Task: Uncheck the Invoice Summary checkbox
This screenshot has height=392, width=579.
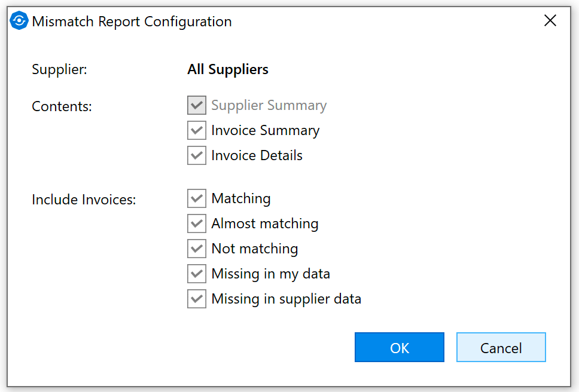Action: (197, 131)
